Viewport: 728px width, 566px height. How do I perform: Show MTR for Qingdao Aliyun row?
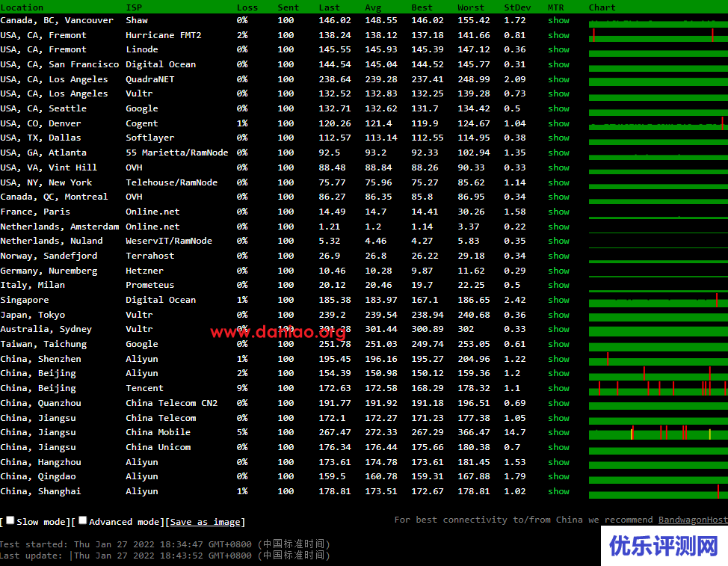[x=558, y=476]
